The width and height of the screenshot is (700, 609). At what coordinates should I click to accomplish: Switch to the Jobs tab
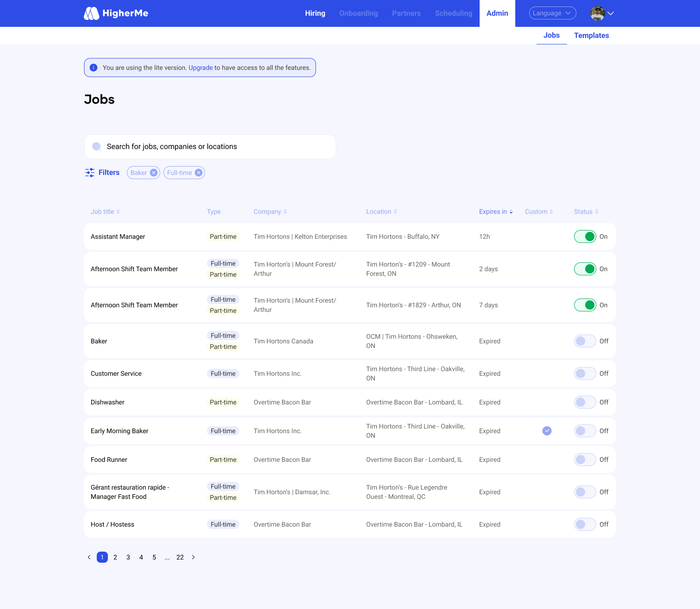[x=552, y=36]
